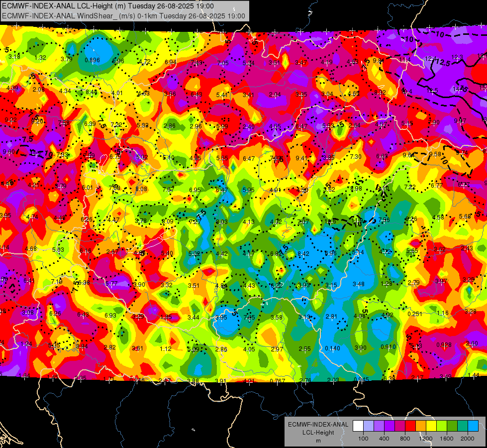Click the dark green legend swatch
The image size is (487, 448).
(x=452, y=426)
